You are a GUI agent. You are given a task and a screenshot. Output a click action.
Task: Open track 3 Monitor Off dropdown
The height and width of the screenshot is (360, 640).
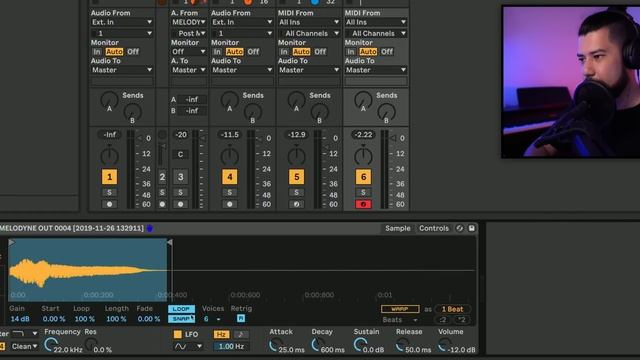pyautogui.click(x=188, y=52)
